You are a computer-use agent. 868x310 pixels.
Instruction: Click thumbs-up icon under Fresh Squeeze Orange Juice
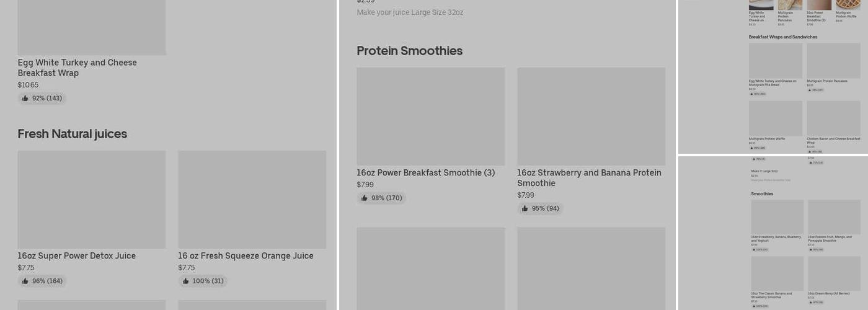[x=185, y=281]
